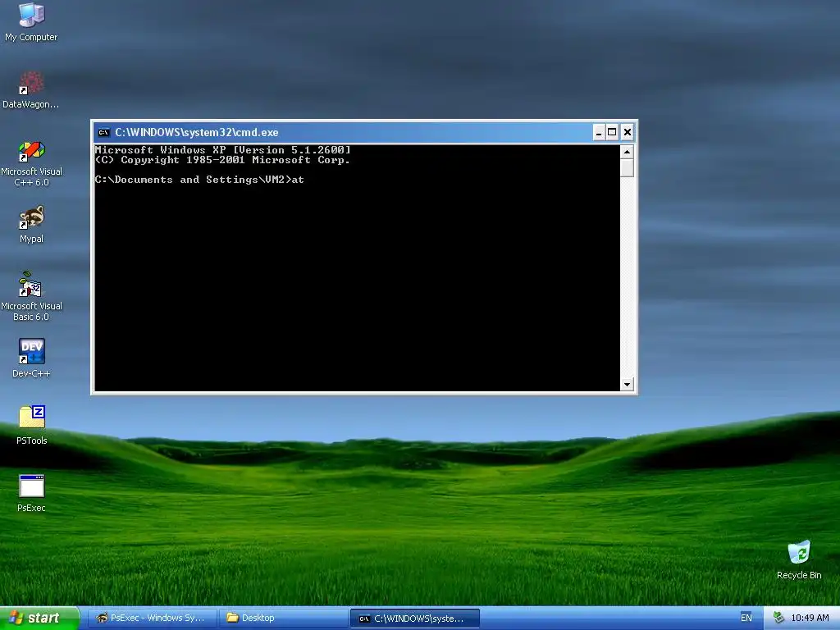Click the cmd window scroll down arrow
The width and height of the screenshot is (840, 630).
tap(627, 384)
